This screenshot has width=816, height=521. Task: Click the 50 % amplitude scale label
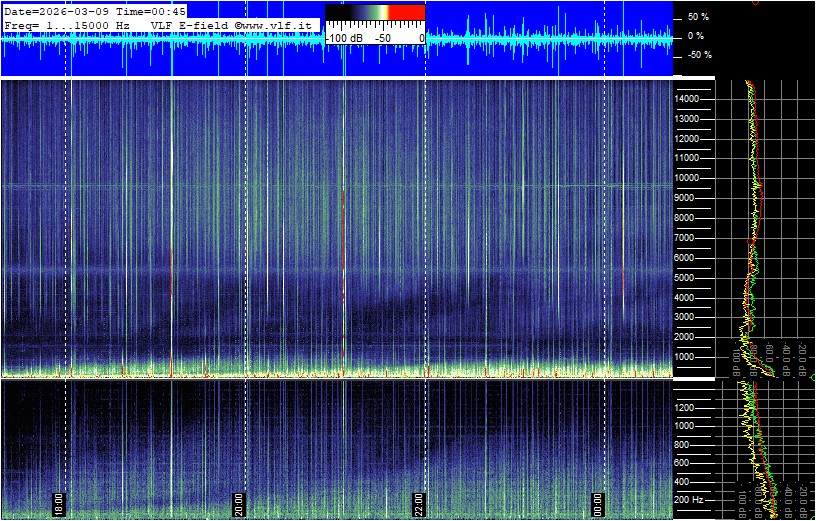[x=697, y=17]
